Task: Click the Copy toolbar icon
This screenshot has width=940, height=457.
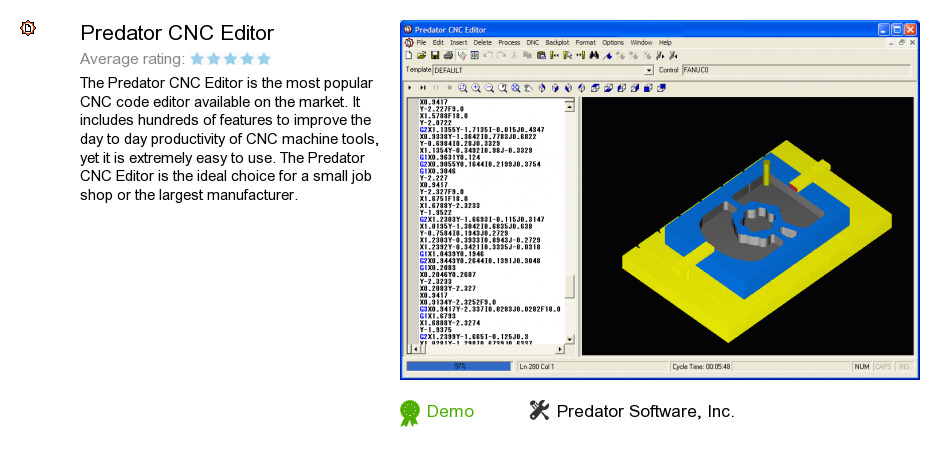Action: coord(528,56)
